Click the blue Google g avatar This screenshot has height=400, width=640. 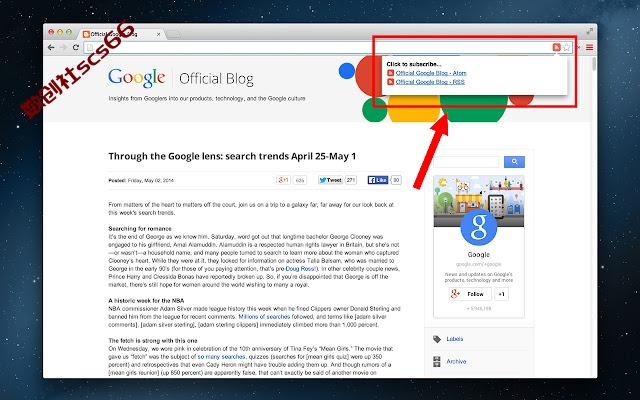click(479, 227)
